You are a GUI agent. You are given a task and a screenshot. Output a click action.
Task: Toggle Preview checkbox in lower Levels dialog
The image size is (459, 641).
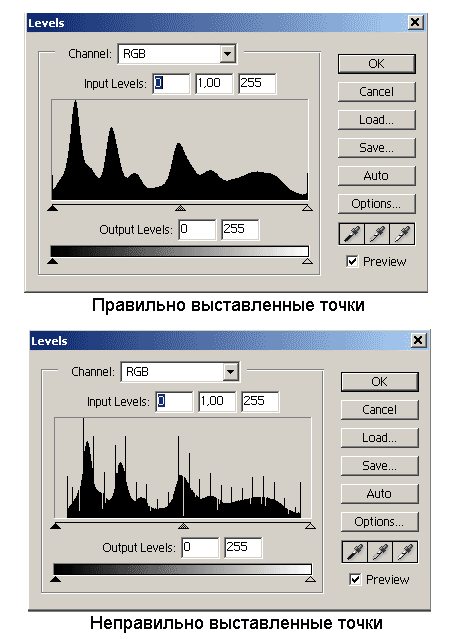click(355, 579)
